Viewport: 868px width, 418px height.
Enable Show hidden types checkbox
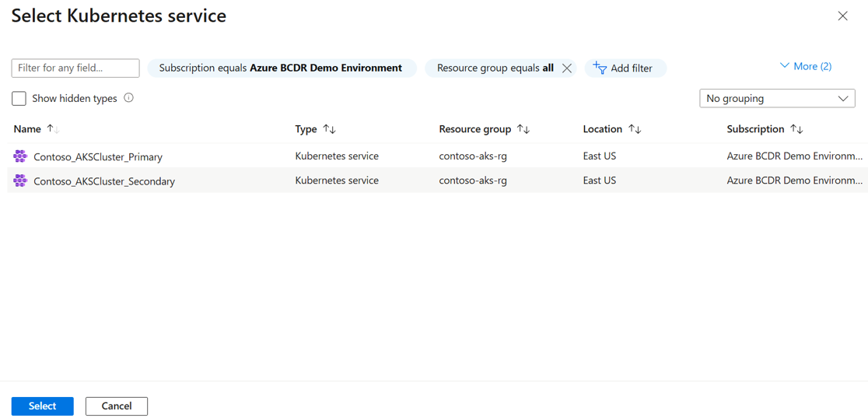tap(19, 99)
